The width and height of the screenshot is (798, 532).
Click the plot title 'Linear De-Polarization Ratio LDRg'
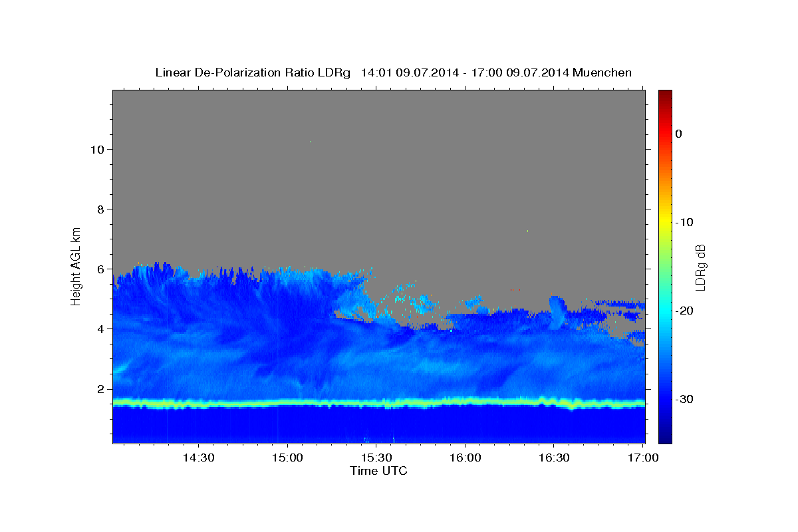tap(252, 72)
